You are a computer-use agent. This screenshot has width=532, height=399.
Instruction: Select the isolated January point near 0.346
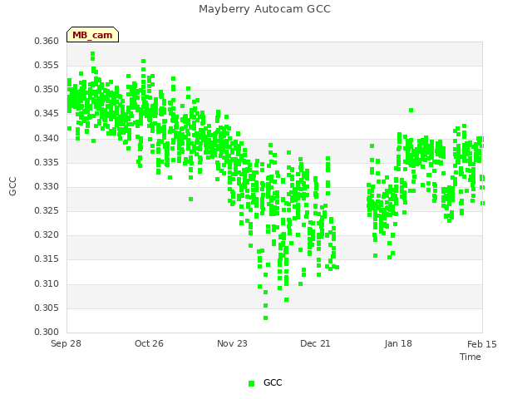tap(411, 110)
